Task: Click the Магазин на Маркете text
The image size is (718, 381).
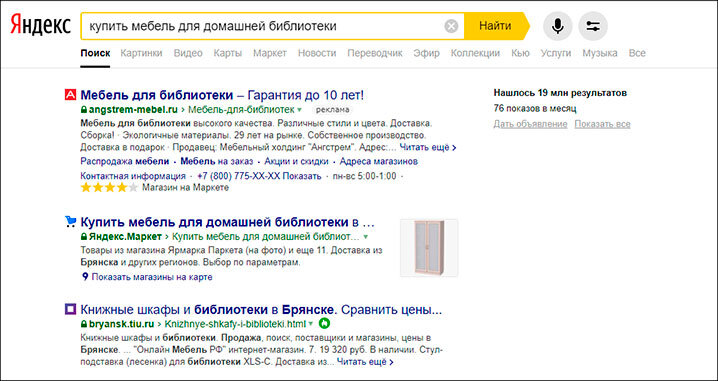Action: point(185,188)
